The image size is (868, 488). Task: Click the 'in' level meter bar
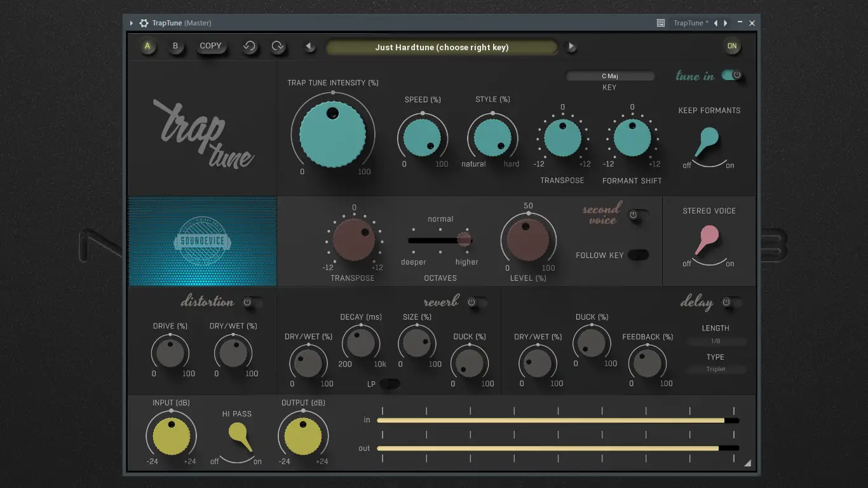[558, 421]
